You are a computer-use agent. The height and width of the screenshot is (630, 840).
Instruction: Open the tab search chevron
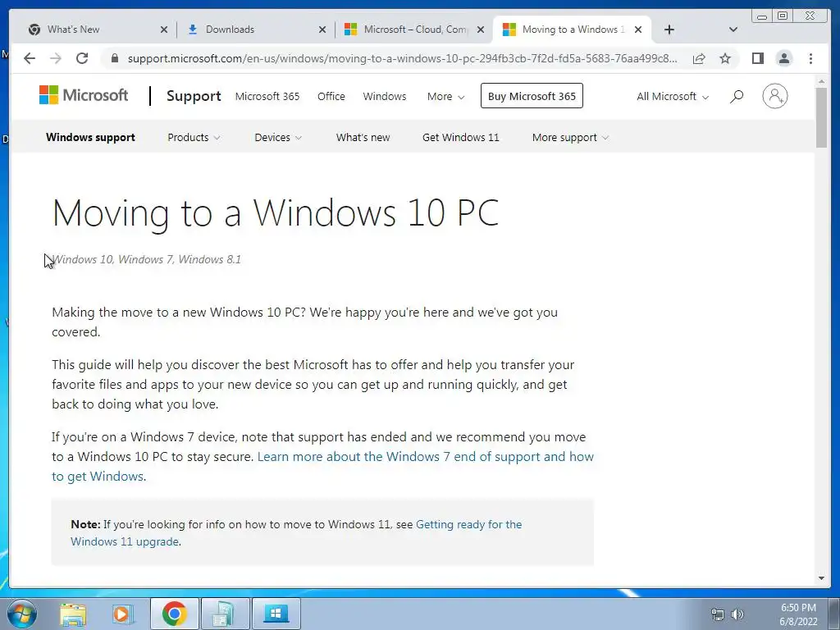[x=733, y=30]
